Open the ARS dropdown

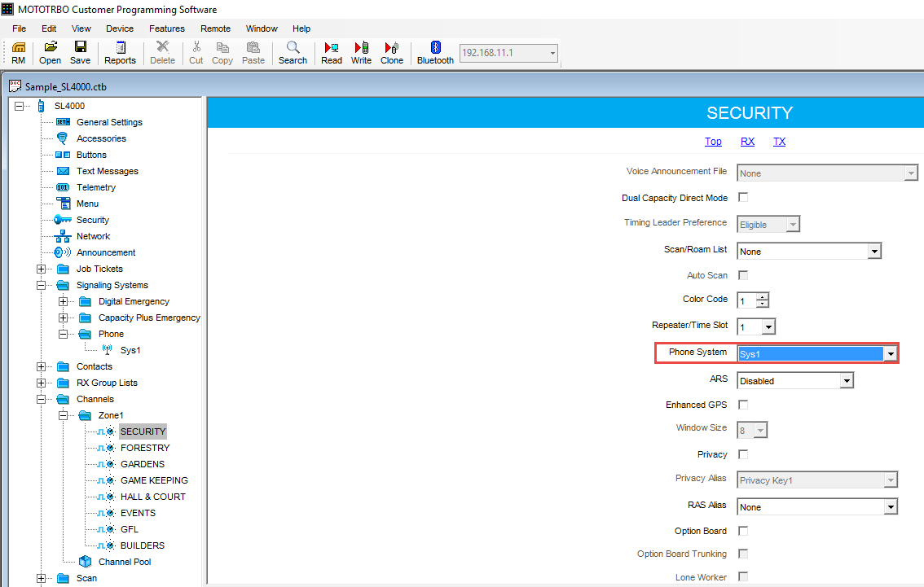pos(847,381)
